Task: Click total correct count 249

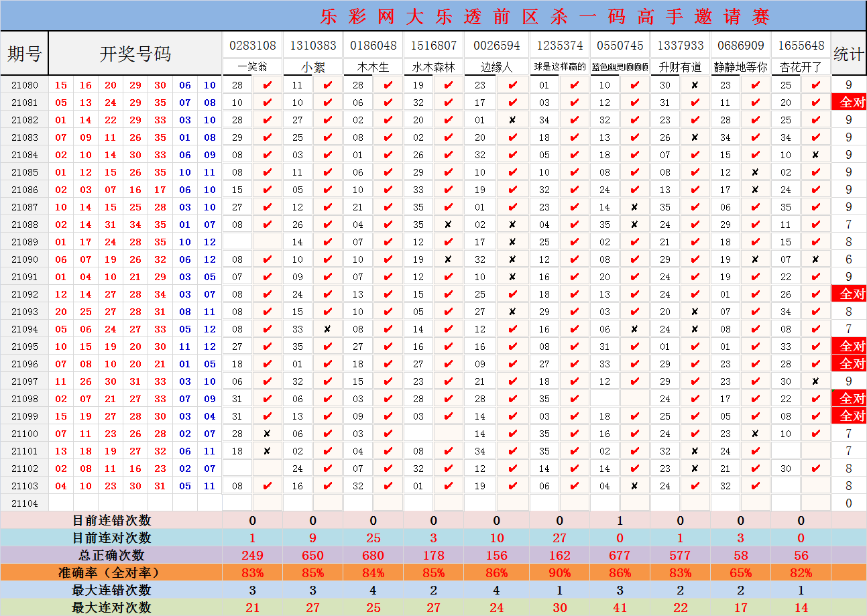Action: coord(252,555)
